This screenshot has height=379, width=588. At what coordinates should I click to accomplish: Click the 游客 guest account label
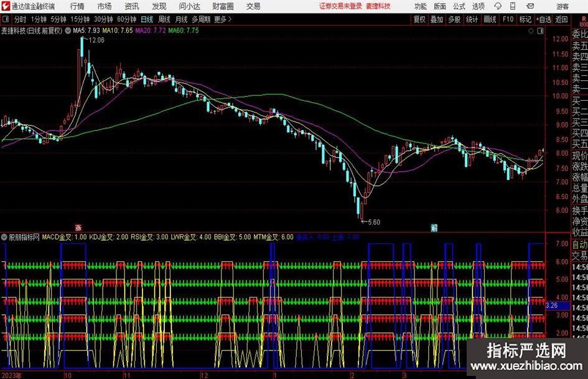coord(562,6)
